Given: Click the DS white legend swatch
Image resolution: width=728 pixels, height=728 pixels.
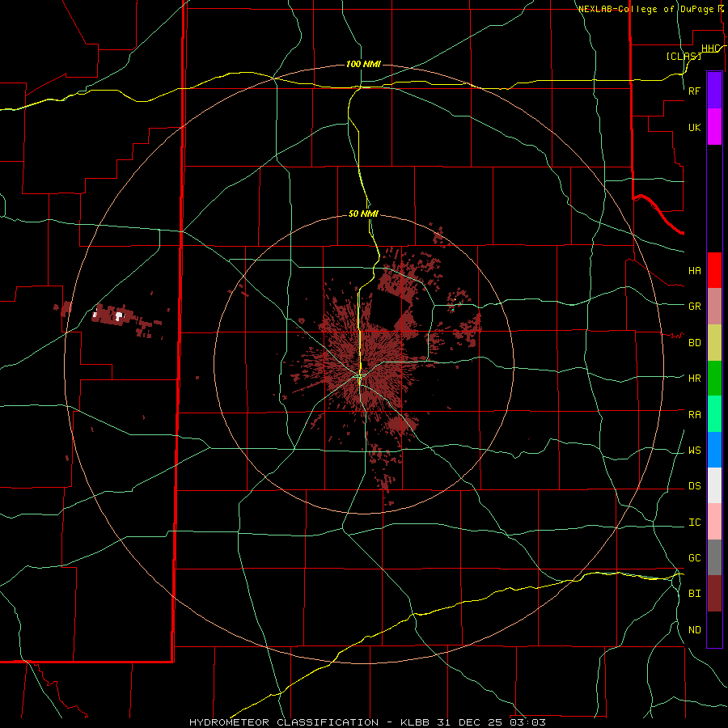Looking at the screenshot, I should [714, 485].
